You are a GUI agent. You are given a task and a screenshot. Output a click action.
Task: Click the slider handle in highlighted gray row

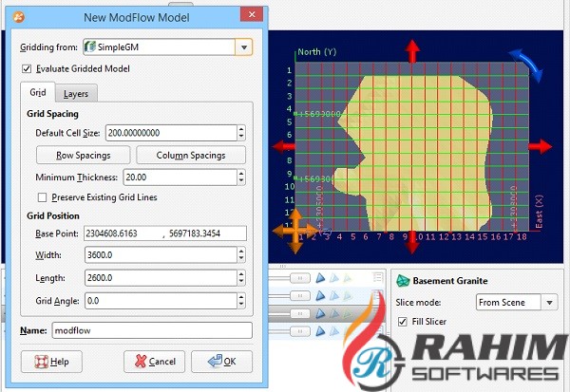[300, 313]
